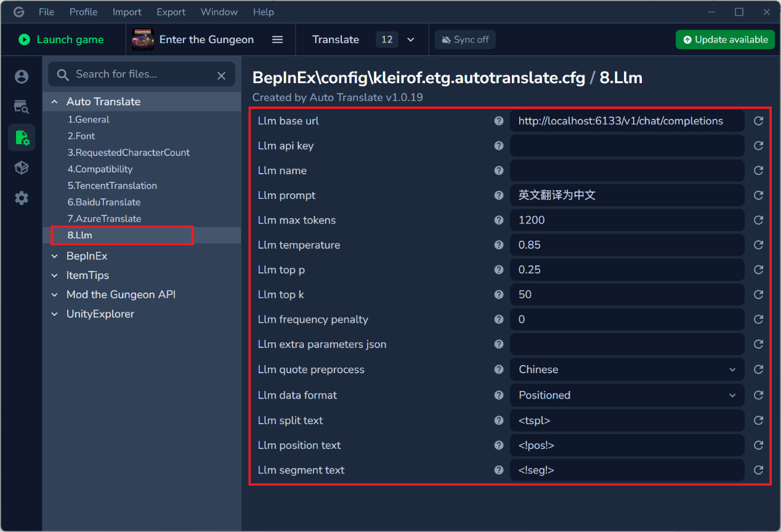Click the Launch game button
The image size is (781, 532).
pyautogui.click(x=61, y=39)
